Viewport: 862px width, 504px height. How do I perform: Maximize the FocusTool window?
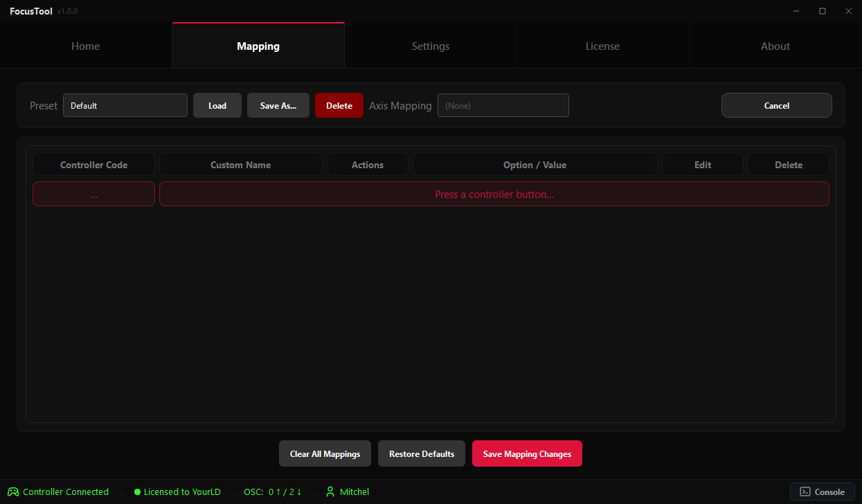tap(823, 11)
